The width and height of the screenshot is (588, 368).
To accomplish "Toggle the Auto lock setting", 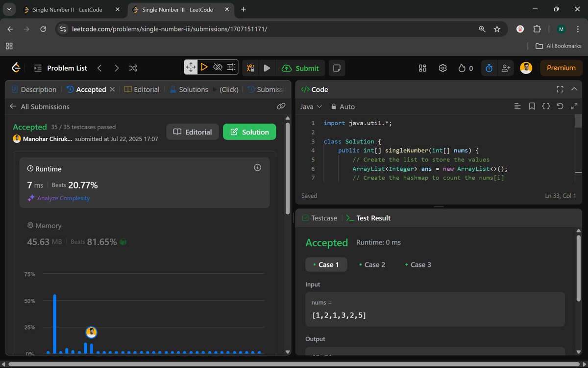I will pyautogui.click(x=343, y=106).
